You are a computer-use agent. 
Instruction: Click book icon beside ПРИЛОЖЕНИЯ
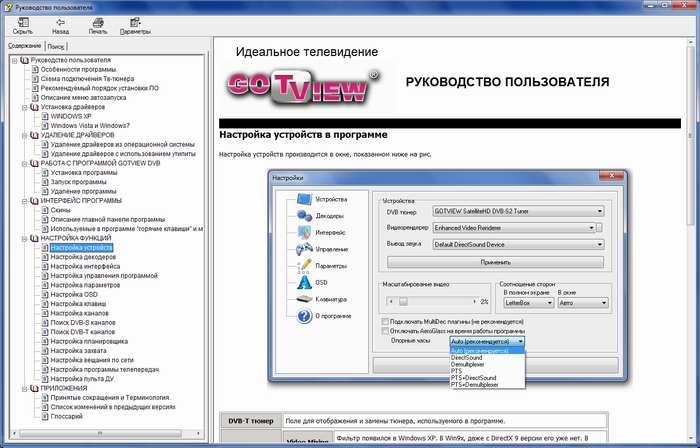(34, 388)
